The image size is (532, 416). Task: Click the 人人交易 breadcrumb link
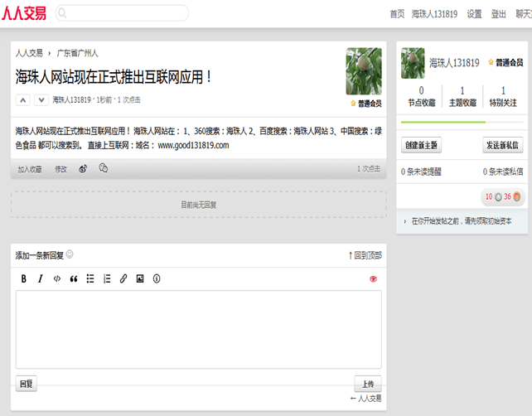[x=29, y=53]
